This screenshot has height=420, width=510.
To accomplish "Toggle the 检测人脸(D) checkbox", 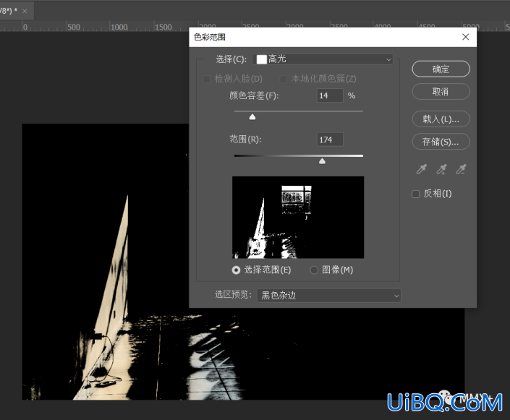I will tap(207, 79).
